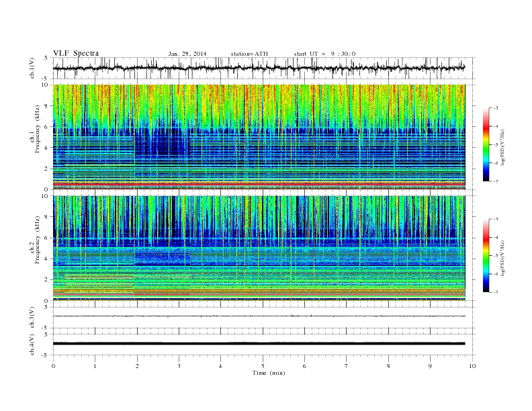
Task: Click the "-7" label on ch.2 color bar
Action: point(496,292)
